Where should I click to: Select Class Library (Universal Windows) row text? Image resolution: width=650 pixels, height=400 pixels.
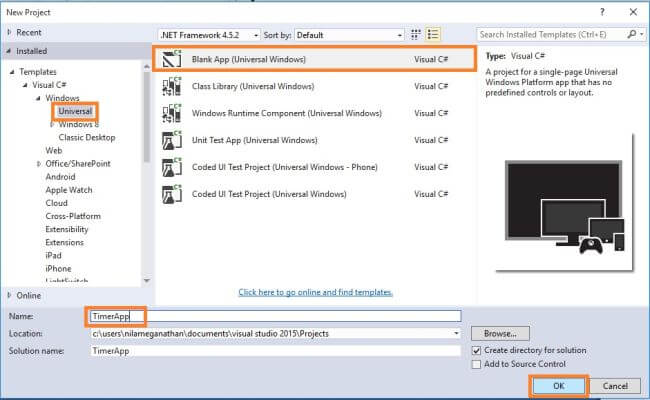pos(253,86)
